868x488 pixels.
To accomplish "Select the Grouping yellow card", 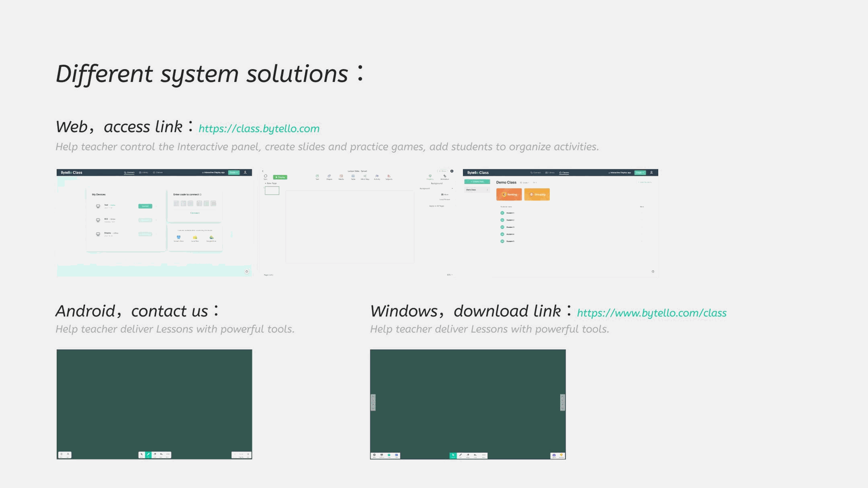I will click(537, 194).
